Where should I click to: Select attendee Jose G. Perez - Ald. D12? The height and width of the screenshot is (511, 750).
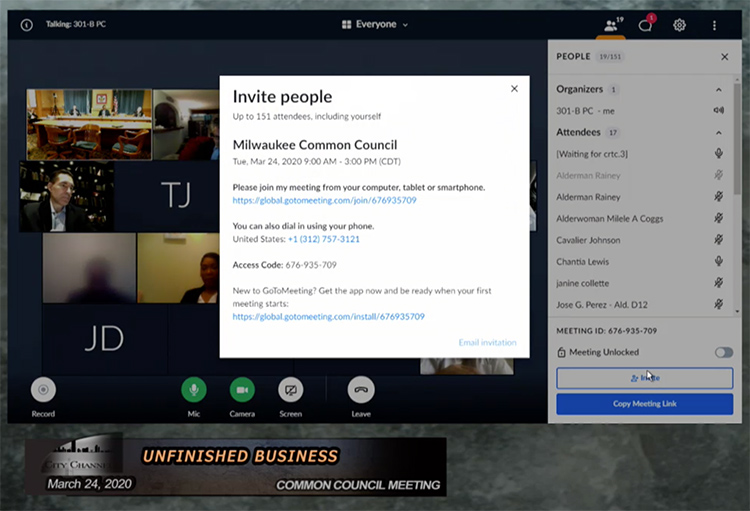[x=602, y=305]
